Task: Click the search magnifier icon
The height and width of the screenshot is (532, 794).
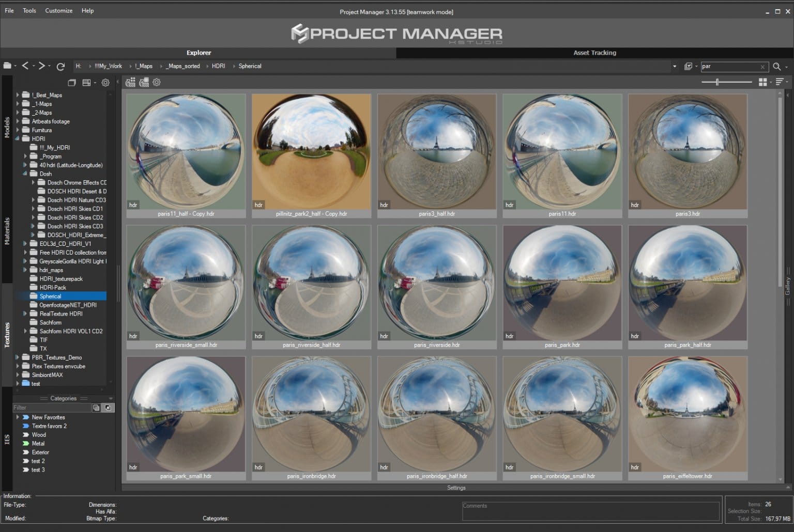Action: [777, 66]
